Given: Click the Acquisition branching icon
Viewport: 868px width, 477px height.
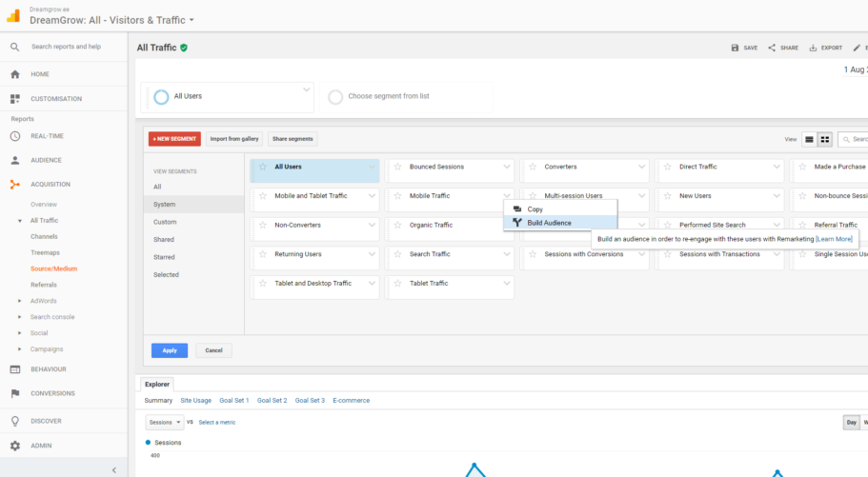Looking at the screenshot, I should [x=15, y=185].
